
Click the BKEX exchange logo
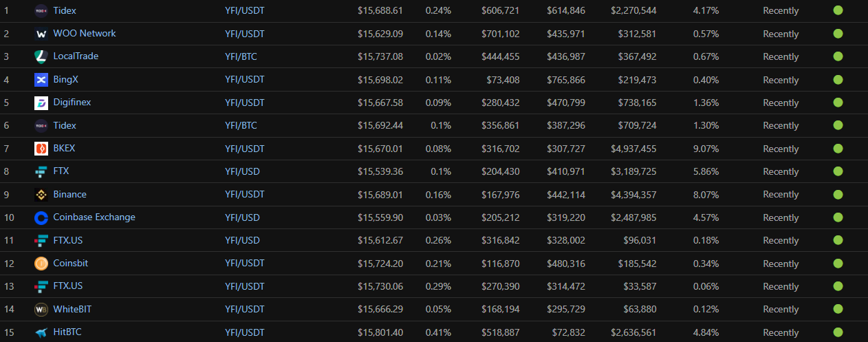(41, 149)
